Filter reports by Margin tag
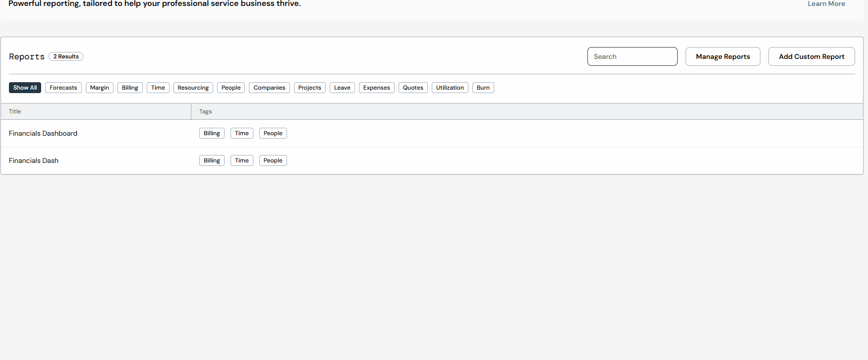Screen dimensions: 868x360 click(x=100, y=88)
